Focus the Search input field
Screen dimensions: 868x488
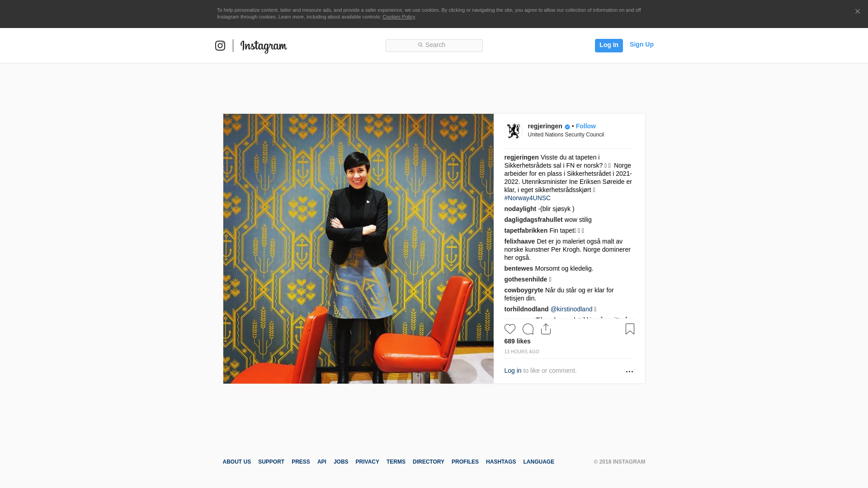[x=434, y=45]
